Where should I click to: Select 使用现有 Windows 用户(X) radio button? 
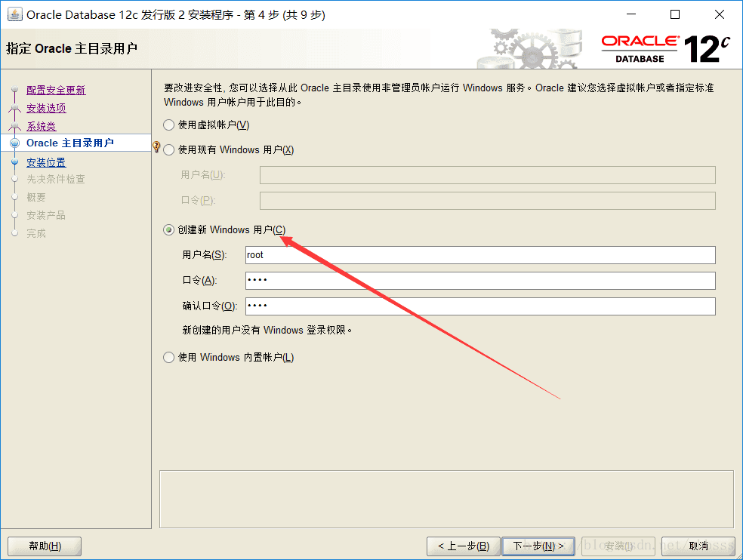coord(168,150)
